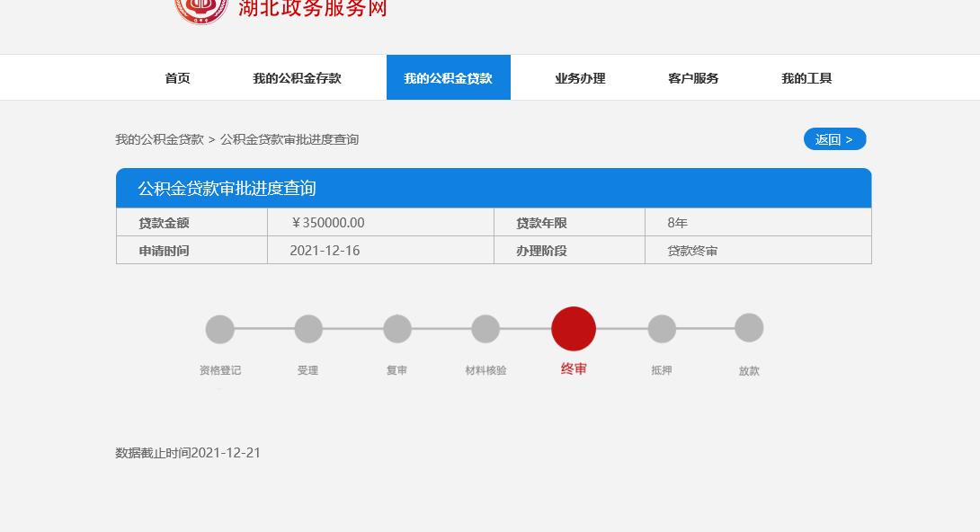Image resolution: width=980 pixels, height=532 pixels.
Task: Click the red 终审 progress circle
Action: point(574,329)
